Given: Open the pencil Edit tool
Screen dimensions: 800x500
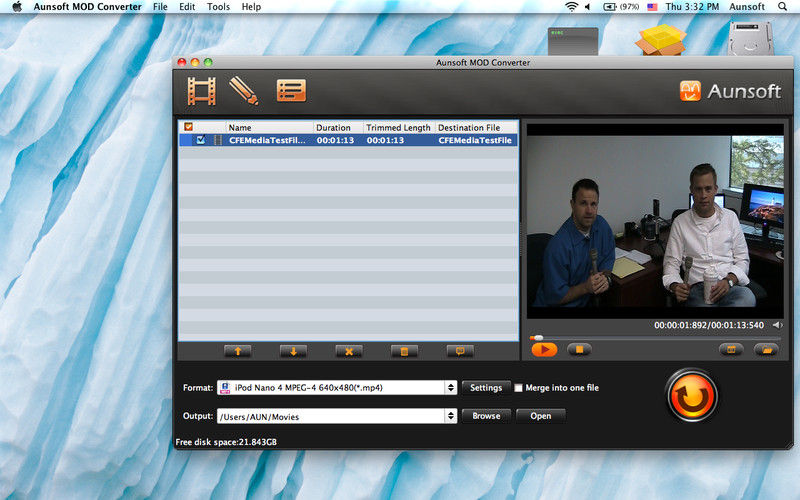Looking at the screenshot, I should point(244,91).
